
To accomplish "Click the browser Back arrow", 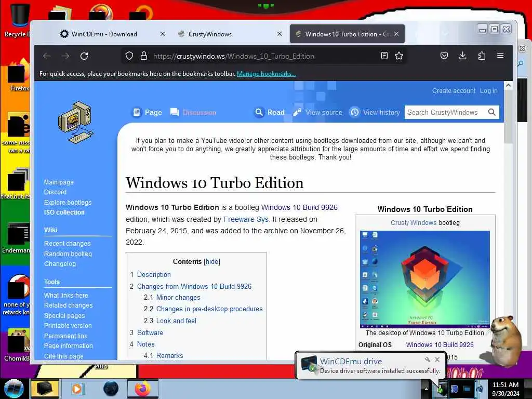I will pos(47,56).
